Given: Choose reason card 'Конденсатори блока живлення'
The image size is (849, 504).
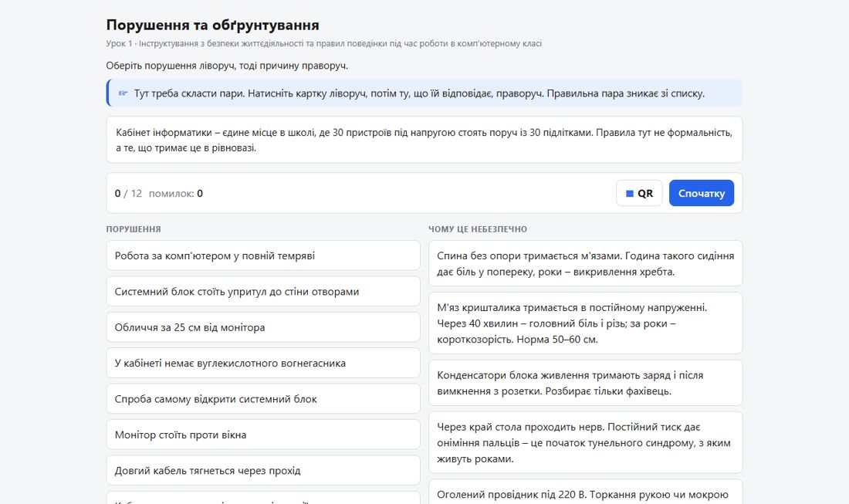Looking at the screenshot, I should [585, 383].
